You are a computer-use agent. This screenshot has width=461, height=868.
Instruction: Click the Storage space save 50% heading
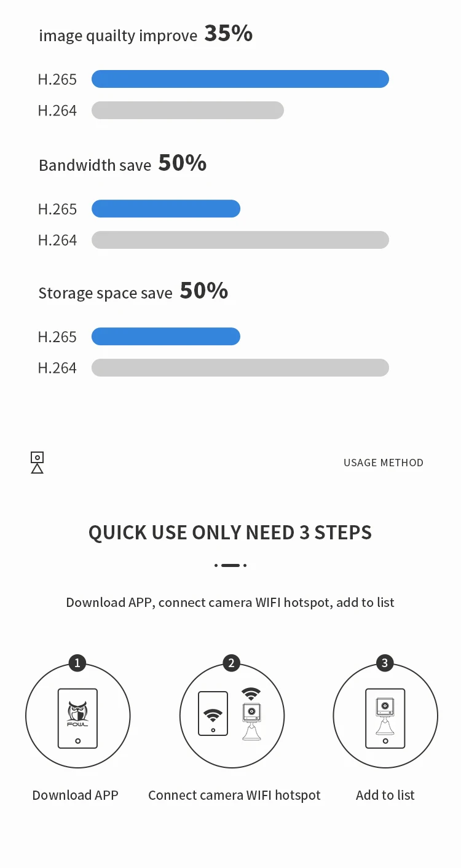pyautogui.click(x=133, y=291)
